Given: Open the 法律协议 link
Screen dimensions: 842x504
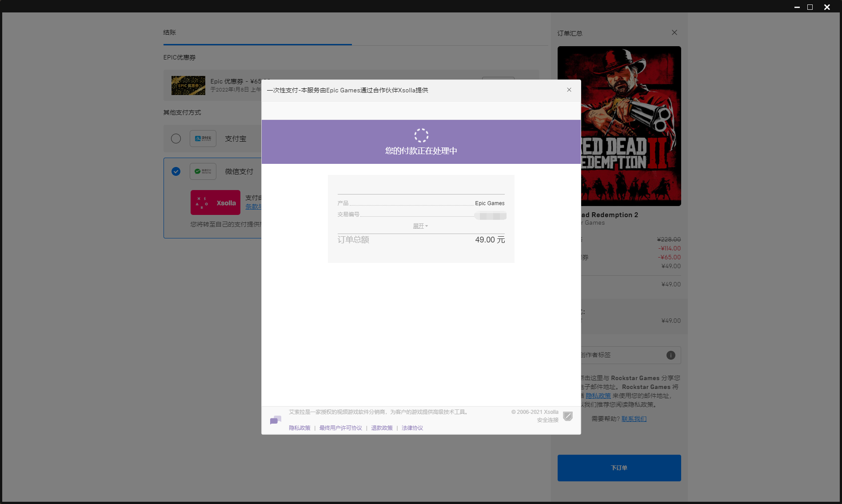Looking at the screenshot, I should pyautogui.click(x=412, y=428).
